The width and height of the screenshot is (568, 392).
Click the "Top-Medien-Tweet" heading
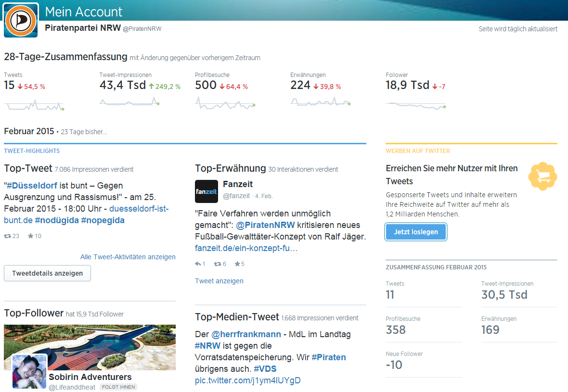point(237,317)
